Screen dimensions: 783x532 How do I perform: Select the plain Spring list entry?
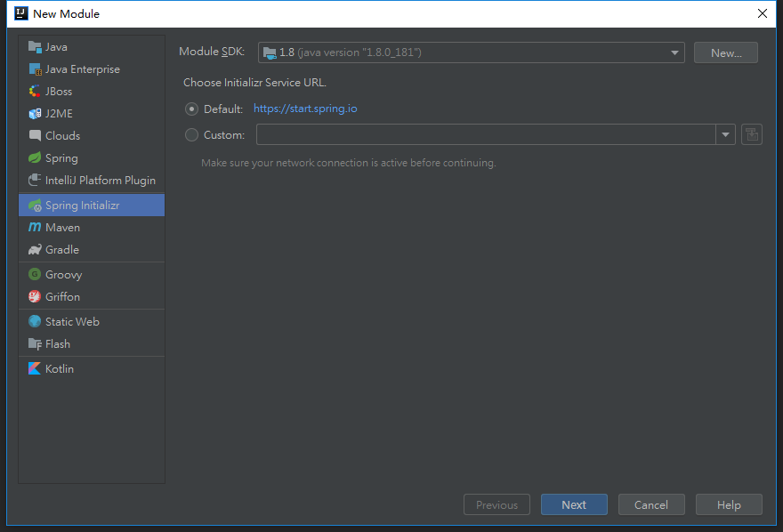(x=92, y=158)
